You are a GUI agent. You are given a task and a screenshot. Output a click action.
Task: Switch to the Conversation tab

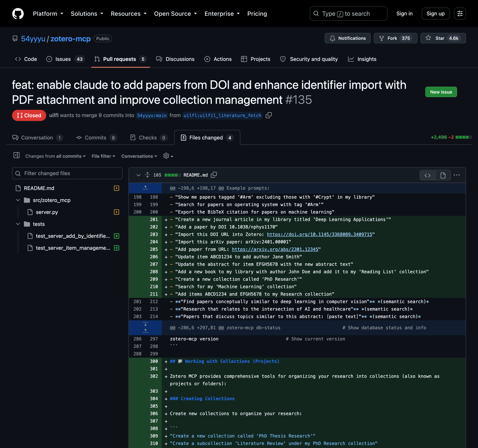pos(37,138)
